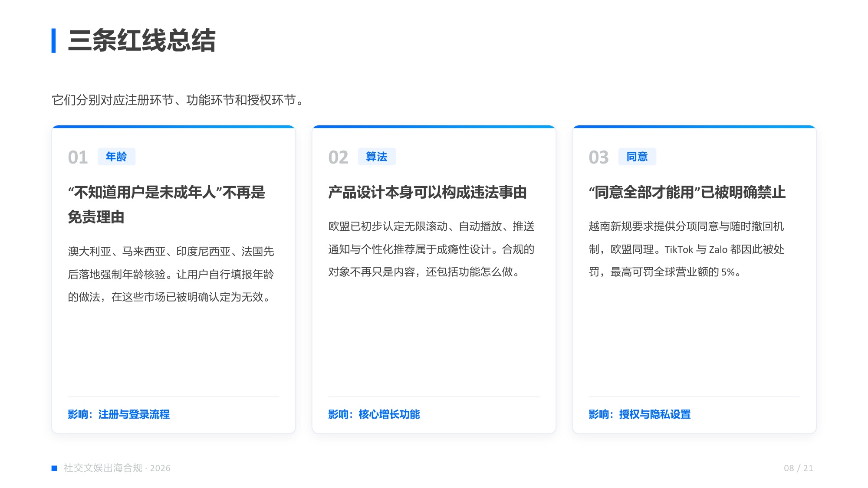This screenshot has width=868, height=488.
Task: Click the page number 08 / 21
Action: (x=798, y=468)
